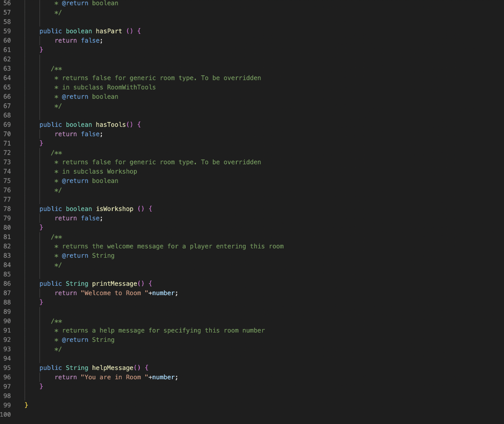Click the @return boolean tag on line 75

coord(90,181)
